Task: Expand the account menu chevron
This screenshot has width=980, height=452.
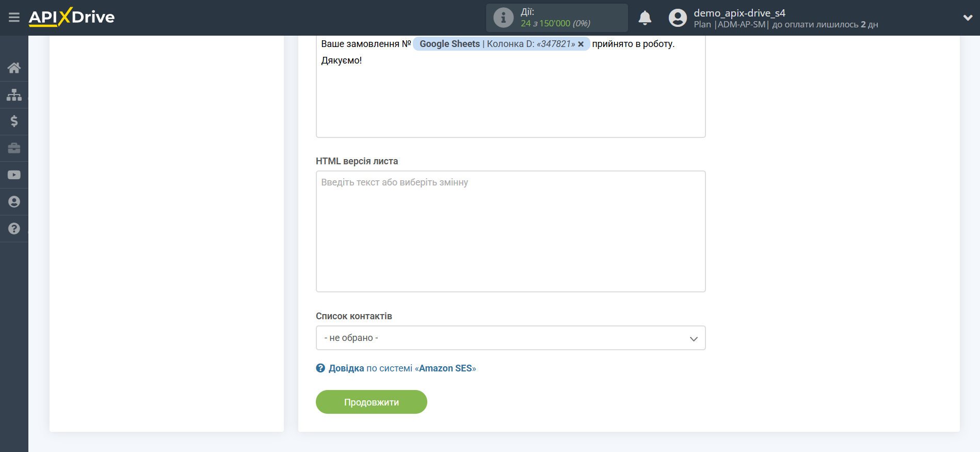Action: point(968,18)
